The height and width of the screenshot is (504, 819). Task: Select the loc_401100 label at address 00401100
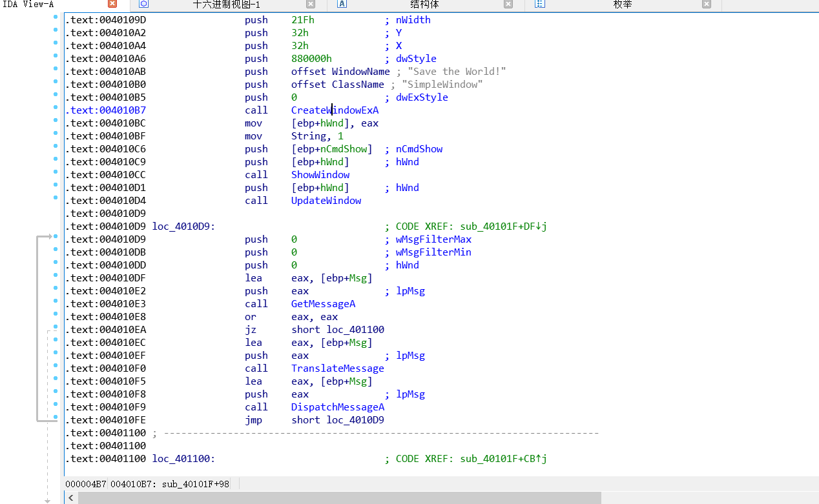point(183,459)
